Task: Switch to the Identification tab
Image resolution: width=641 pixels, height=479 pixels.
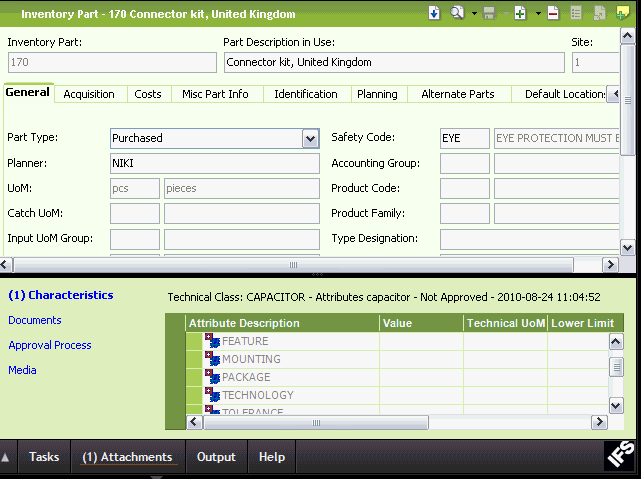Action: (306, 94)
